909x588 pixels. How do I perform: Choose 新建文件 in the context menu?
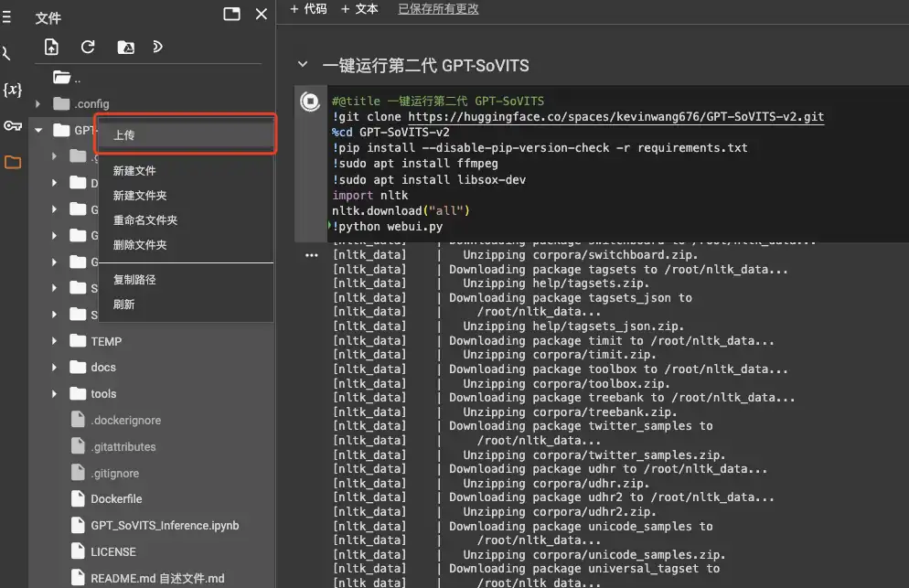186,170
